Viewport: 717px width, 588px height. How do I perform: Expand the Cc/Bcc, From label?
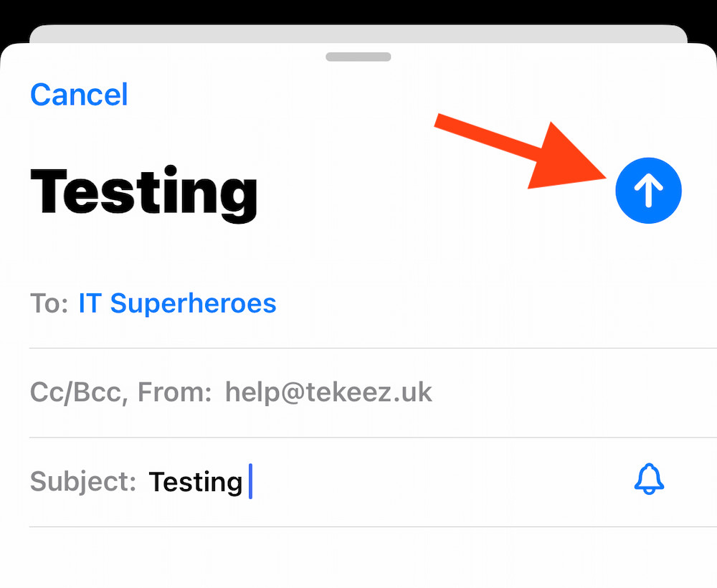coord(120,392)
